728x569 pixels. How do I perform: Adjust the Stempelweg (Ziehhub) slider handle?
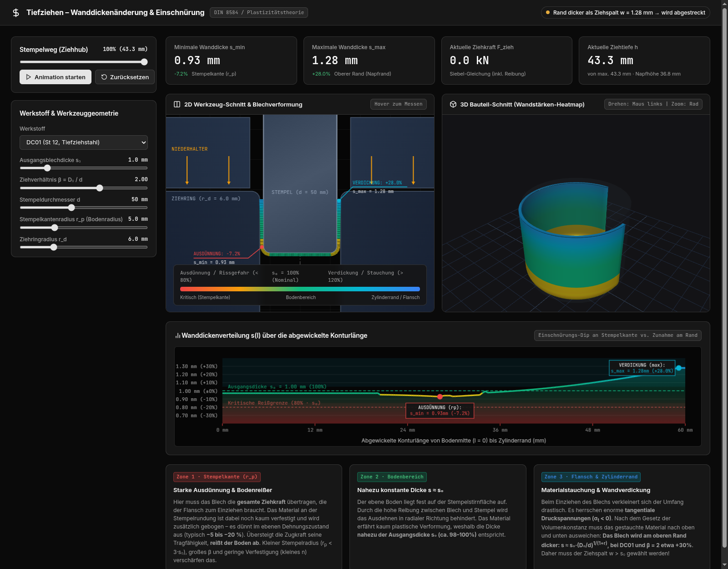coord(144,62)
